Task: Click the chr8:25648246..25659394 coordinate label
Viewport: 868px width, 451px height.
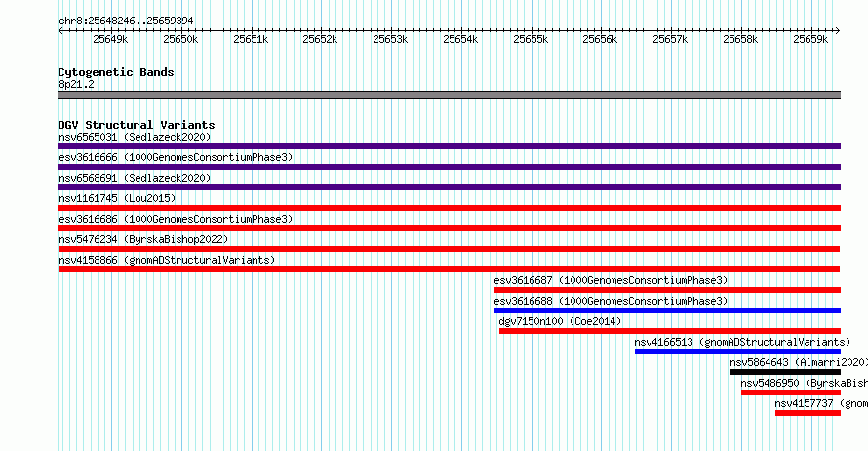Action: pos(126,20)
